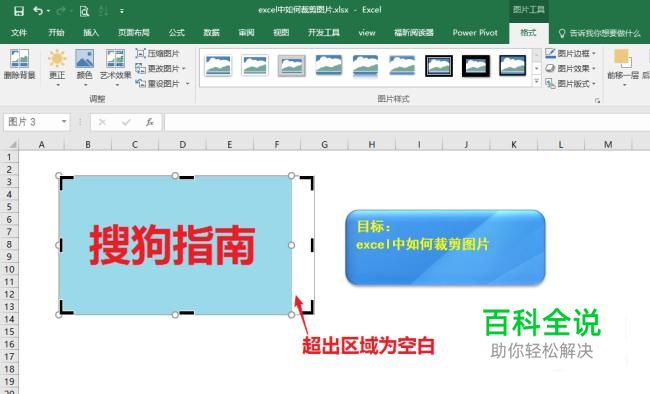This screenshot has width=650, height=394.
Task: Click the right-middle crop handle bar
Action: pos(312,245)
